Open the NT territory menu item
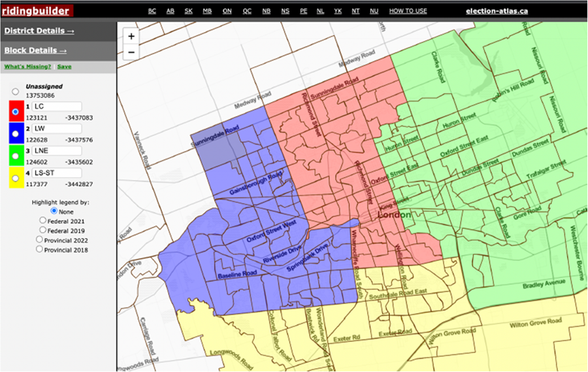The image size is (588, 372). [x=355, y=11]
